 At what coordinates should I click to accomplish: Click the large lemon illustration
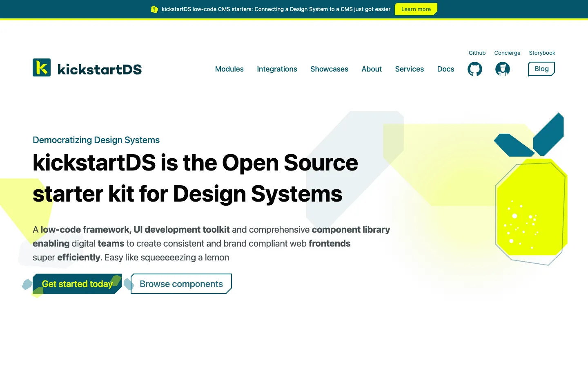[530, 189]
